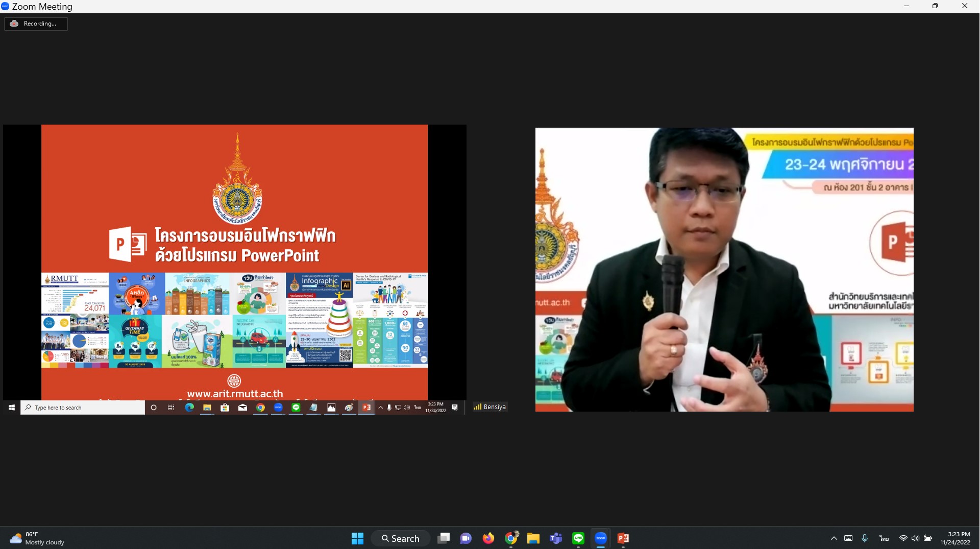Image resolution: width=980 pixels, height=549 pixels.
Task: Click Photos icon in shared screen taskbar
Action: pyautogui.click(x=331, y=408)
